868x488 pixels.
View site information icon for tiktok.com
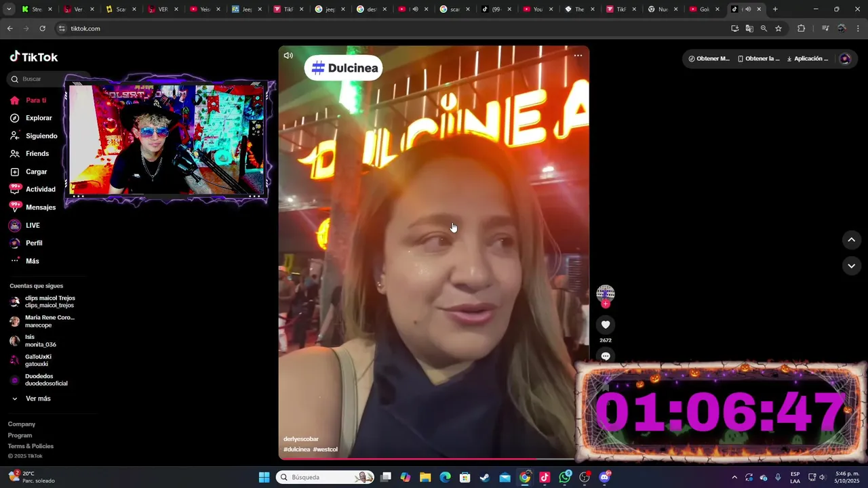click(x=62, y=28)
